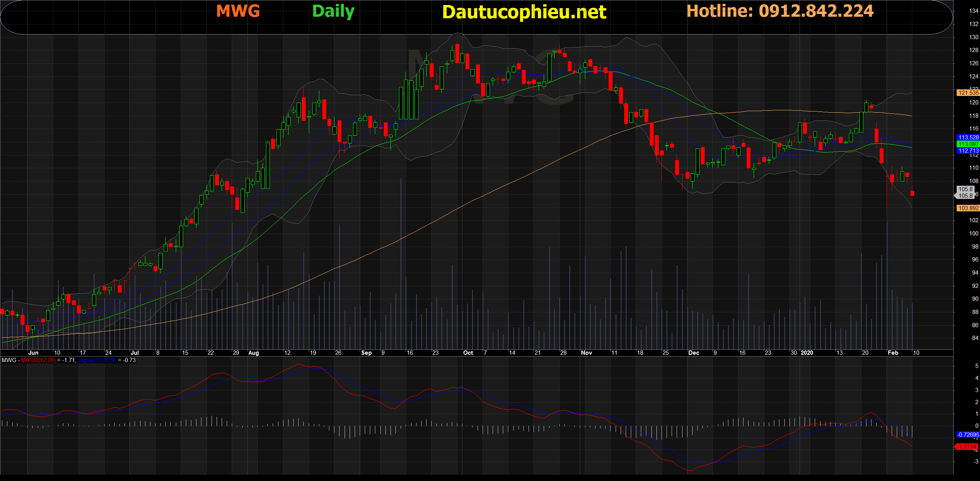
Task: Click the green Daily timeframe label
Action: pyautogui.click(x=333, y=11)
